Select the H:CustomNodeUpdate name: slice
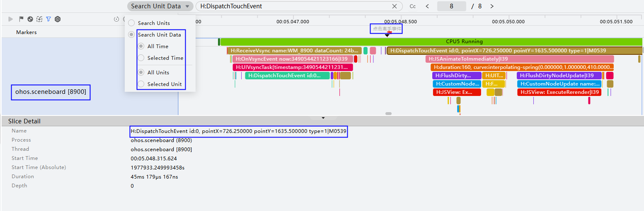644x211 pixels. tap(559, 84)
